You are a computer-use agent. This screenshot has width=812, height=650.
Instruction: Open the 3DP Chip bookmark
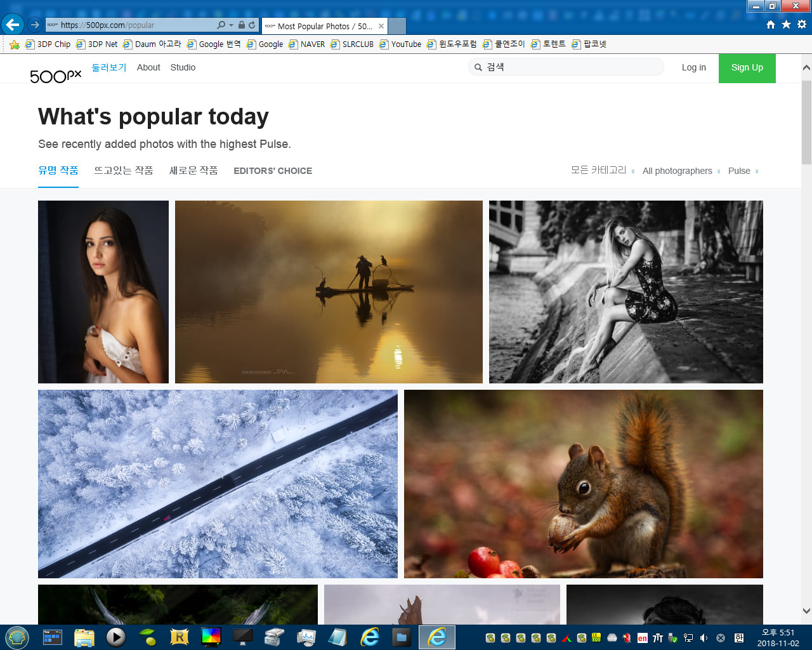click(48, 44)
